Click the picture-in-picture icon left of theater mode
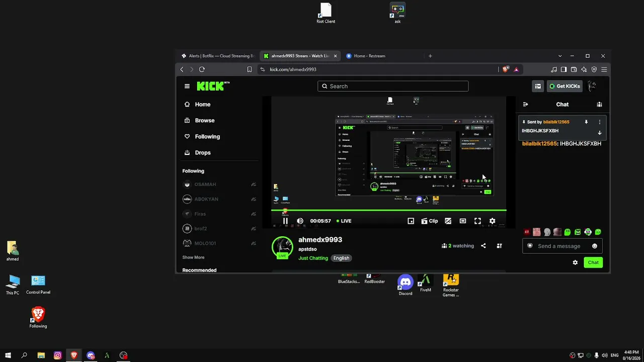The height and width of the screenshot is (362, 644). [448, 221]
